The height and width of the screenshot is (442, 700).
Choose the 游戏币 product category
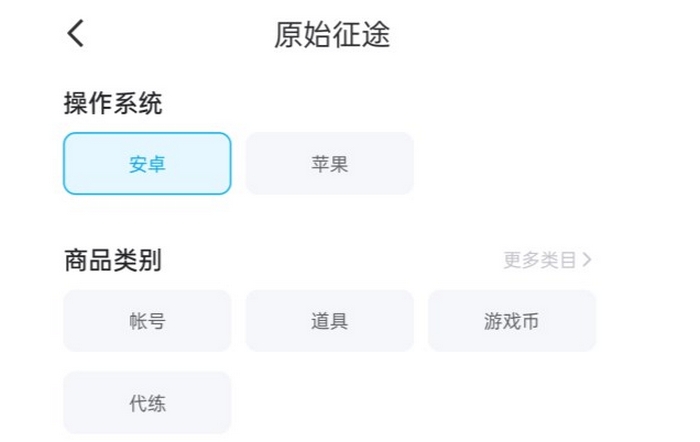[x=511, y=321]
